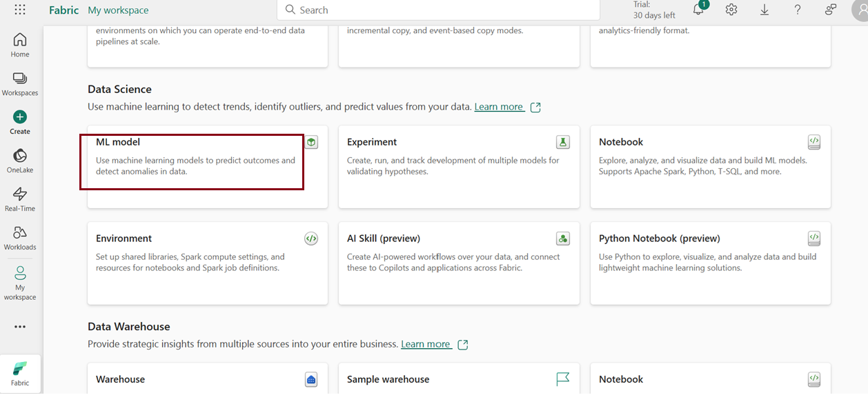This screenshot has height=404, width=868.
Task: Click Learn more link under Data Science
Action: click(x=499, y=107)
